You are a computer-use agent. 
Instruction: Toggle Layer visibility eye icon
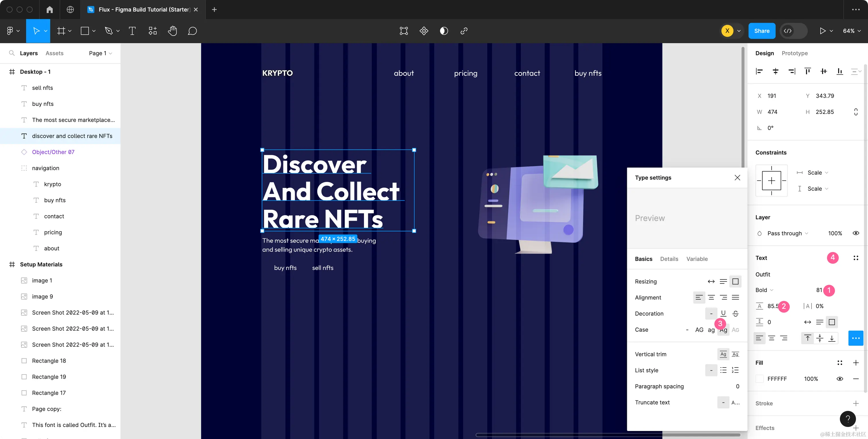[x=856, y=233]
